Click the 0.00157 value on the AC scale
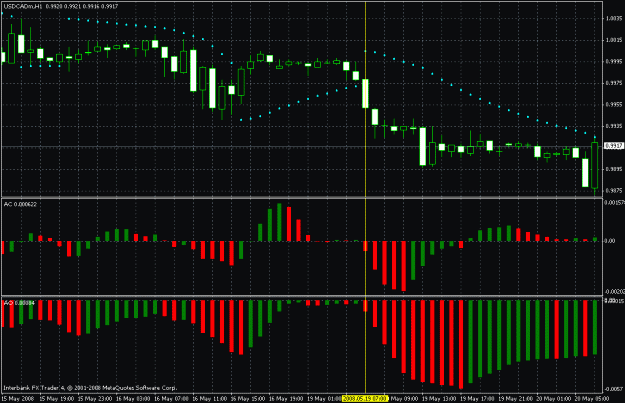The width and height of the screenshot is (625, 403). tap(614, 202)
